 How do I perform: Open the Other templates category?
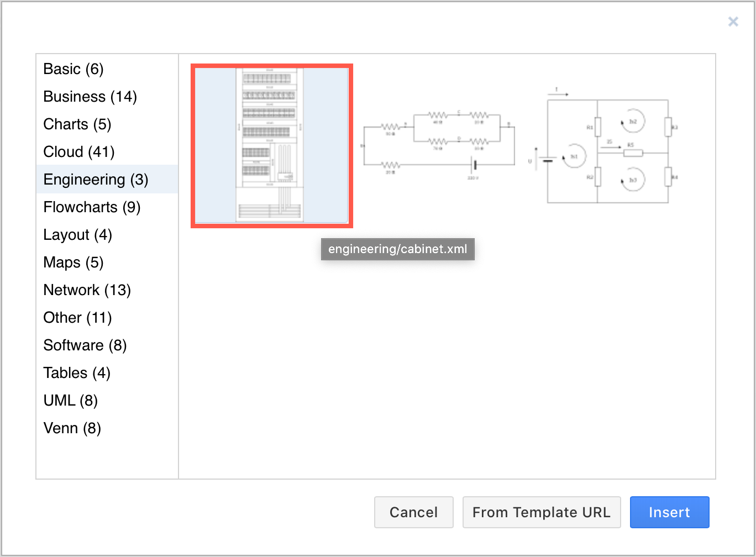click(x=77, y=317)
